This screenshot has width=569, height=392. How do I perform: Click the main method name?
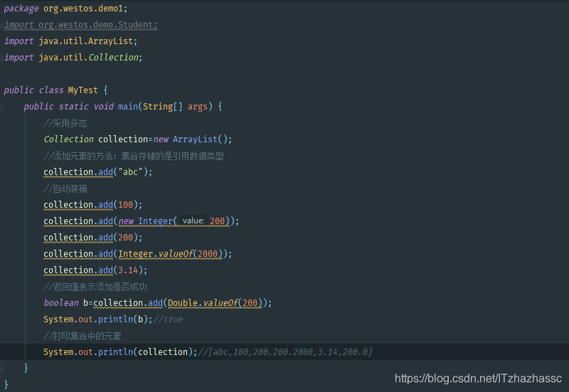(x=128, y=106)
